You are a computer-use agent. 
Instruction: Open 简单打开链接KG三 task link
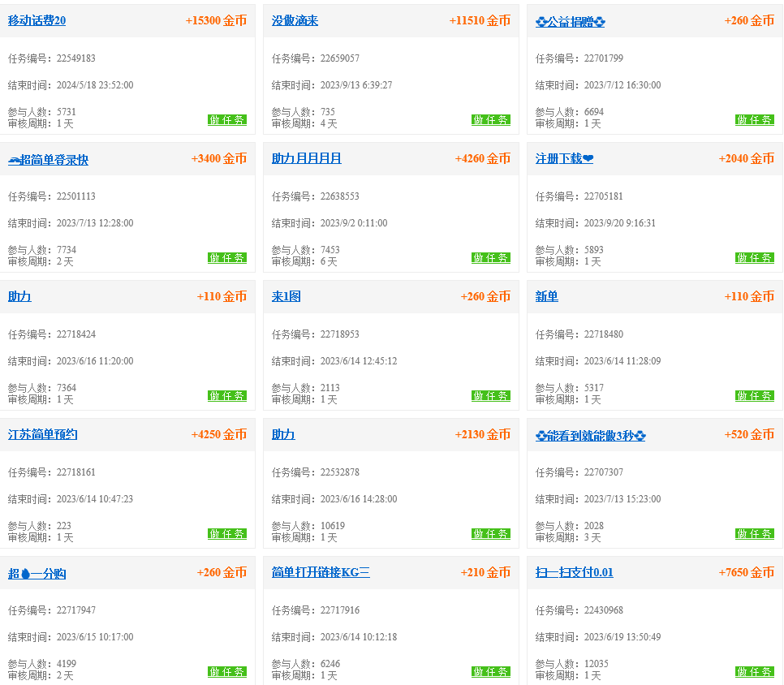point(321,573)
